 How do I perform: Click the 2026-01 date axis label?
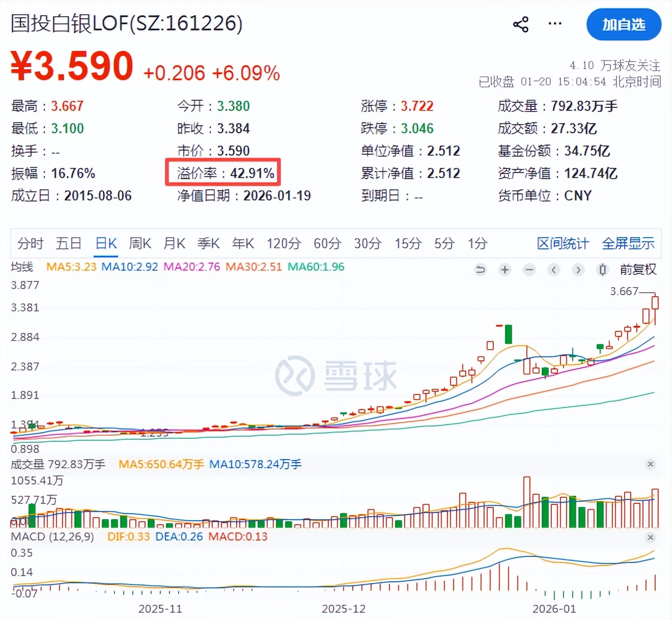pos(554,609)
